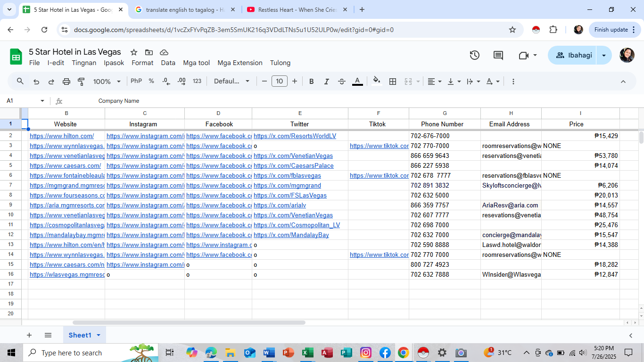644x362 pixels.
Task: Decrease the font size
Action: (x=264, y=81)
